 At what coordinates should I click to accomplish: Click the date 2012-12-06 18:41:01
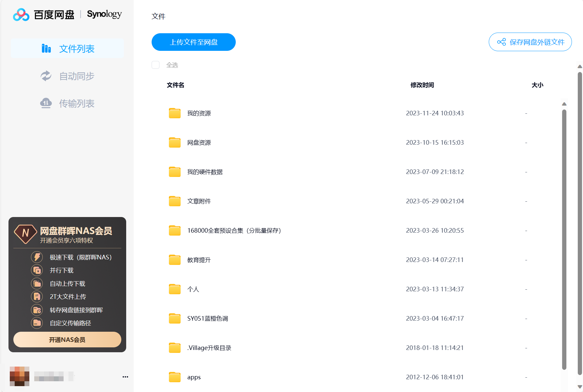(x=435, y=377)
